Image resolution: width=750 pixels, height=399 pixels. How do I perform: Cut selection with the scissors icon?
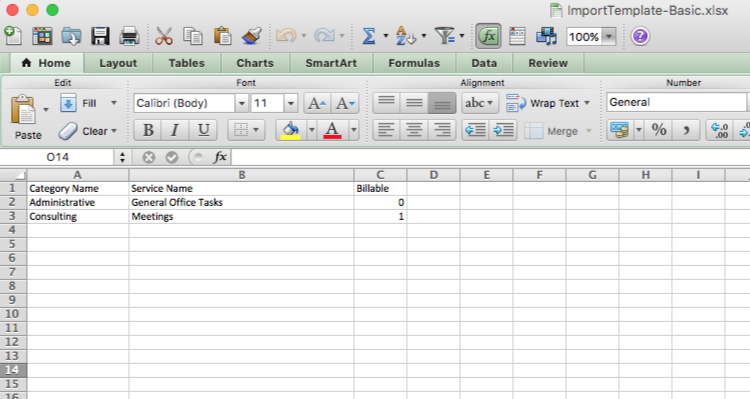pyautogui.click(x=164, y=36)
